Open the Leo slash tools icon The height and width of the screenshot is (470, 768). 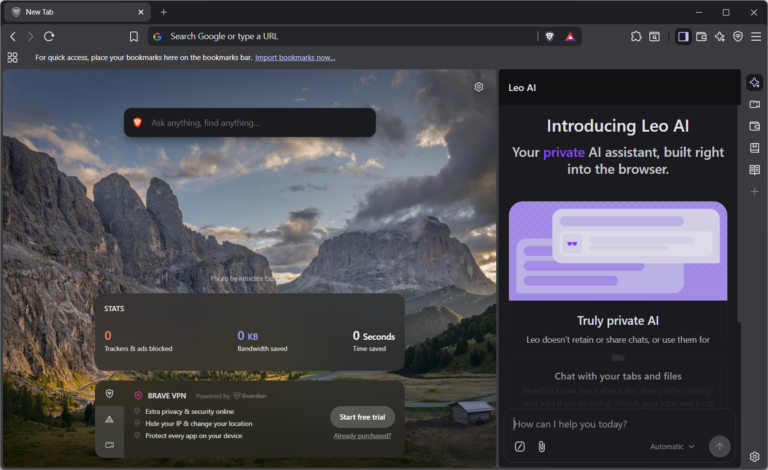(x=520, y=446)
